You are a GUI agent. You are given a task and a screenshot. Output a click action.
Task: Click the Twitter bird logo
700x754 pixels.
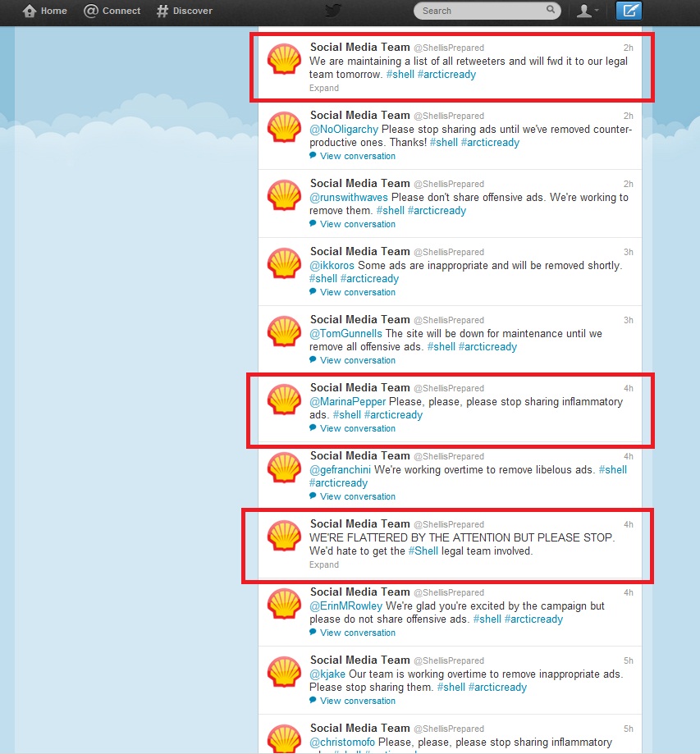click(333, 10)
